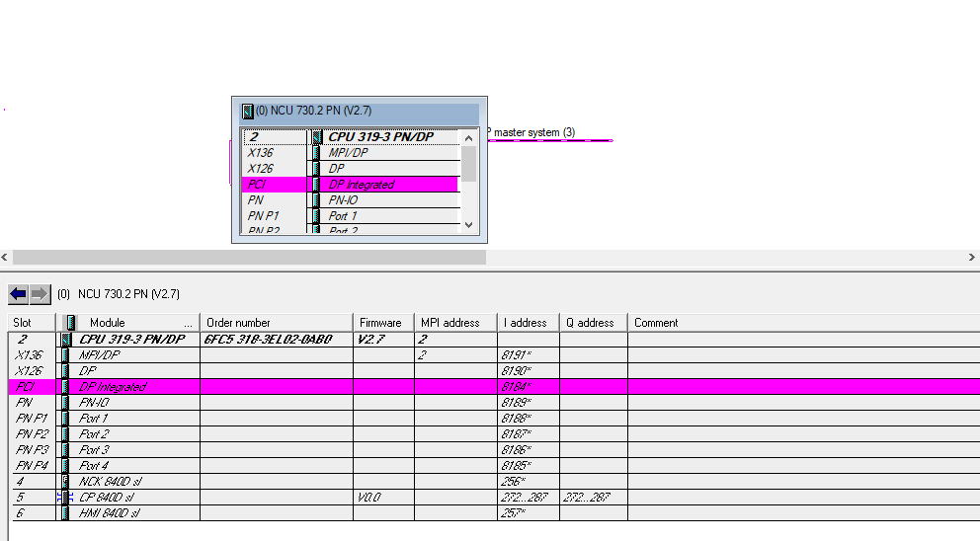Click the PN-IO icon in rack box
Viewport: 980px width, 541px height.
click(316, 199)
